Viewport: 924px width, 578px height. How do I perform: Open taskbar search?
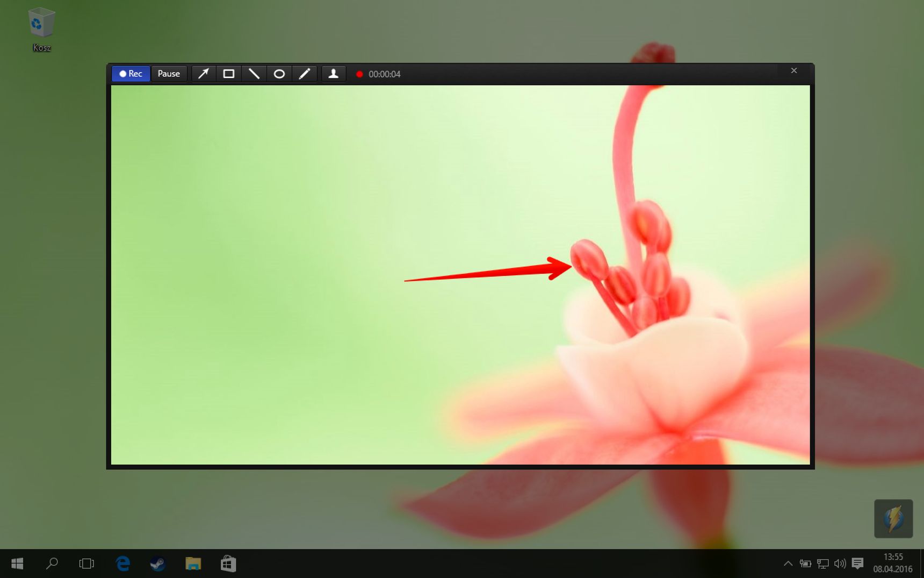click(52, 563)
